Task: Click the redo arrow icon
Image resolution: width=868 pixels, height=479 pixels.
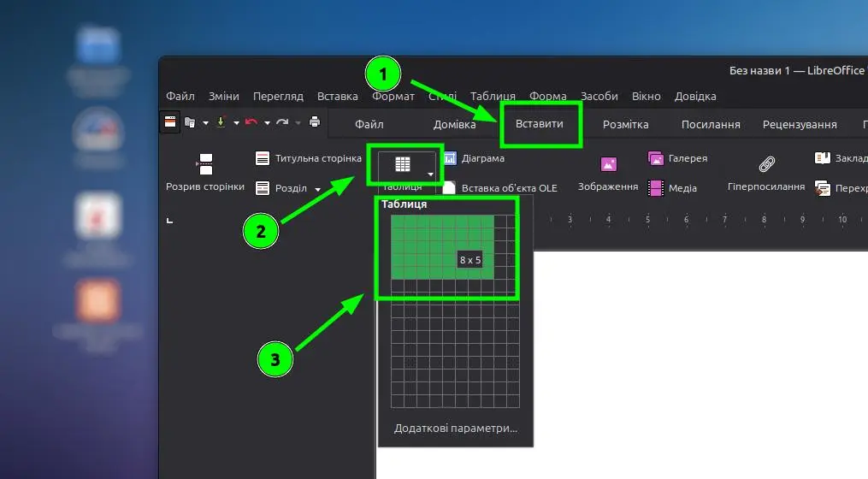Action: (x=282, y=121)
